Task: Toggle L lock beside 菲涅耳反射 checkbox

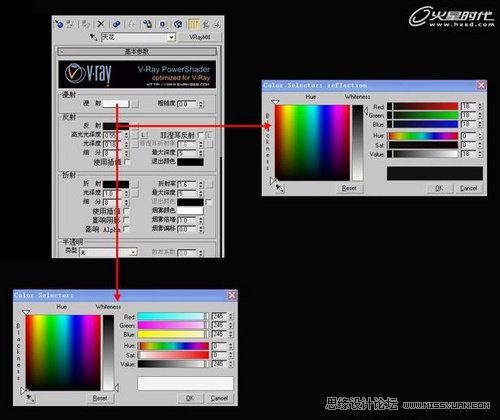Action: pyautogui.click(x=209, y=135)
